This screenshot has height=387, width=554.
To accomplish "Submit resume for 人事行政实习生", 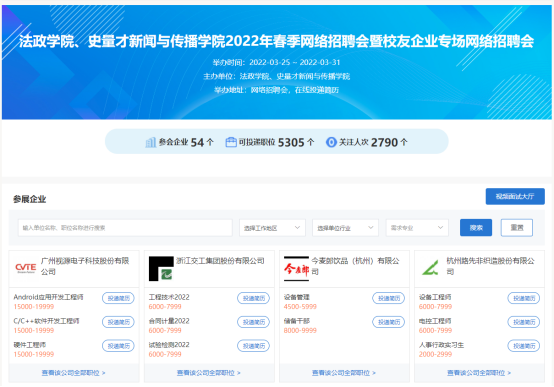I will tap(524, 346).
